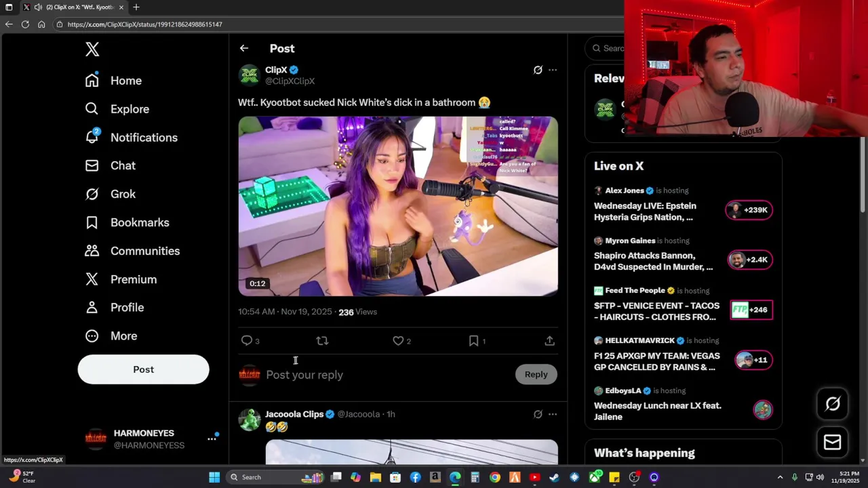The width and height of the screenshot is (868, 488).
Task: Open floating messages envelope button
Action: [x=832, y=443]
